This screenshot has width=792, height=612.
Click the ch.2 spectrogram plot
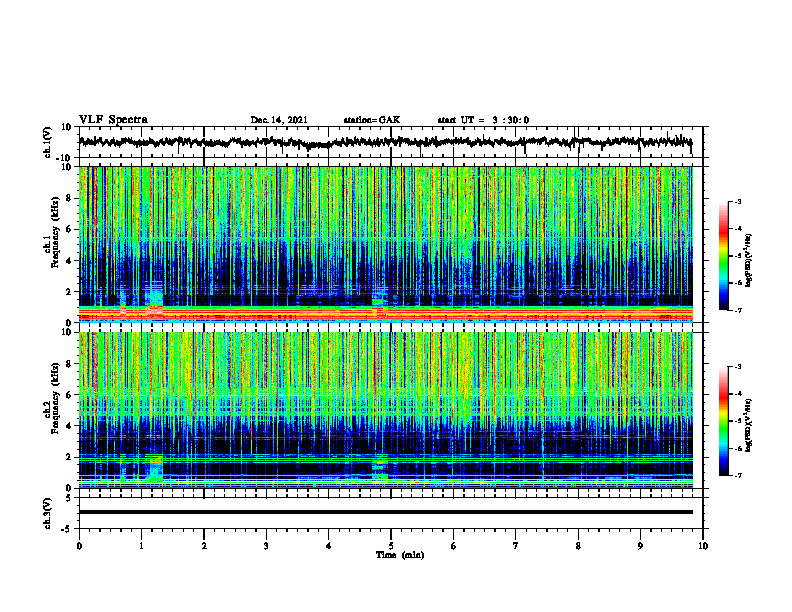click(385, 410)
